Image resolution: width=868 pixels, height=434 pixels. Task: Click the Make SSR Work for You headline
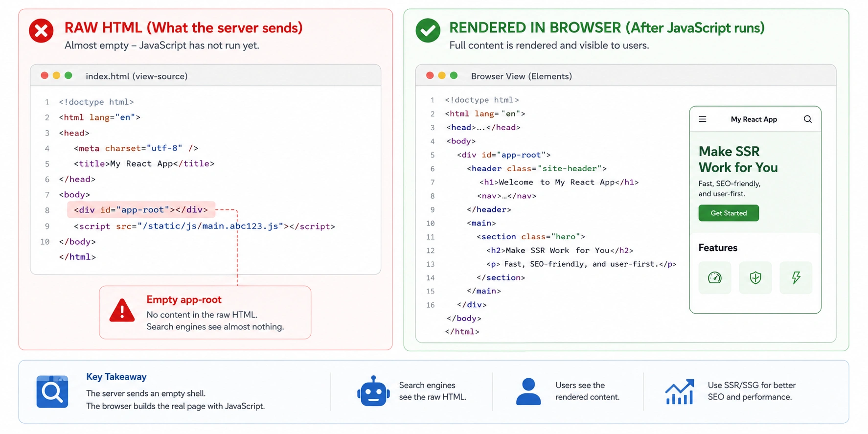tap(738, 160)
